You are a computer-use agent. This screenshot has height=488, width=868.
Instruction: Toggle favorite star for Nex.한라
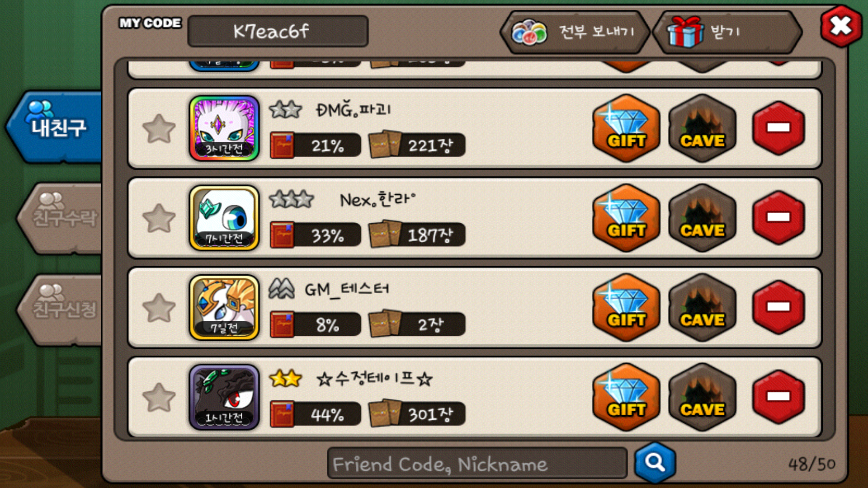point(159,218)
